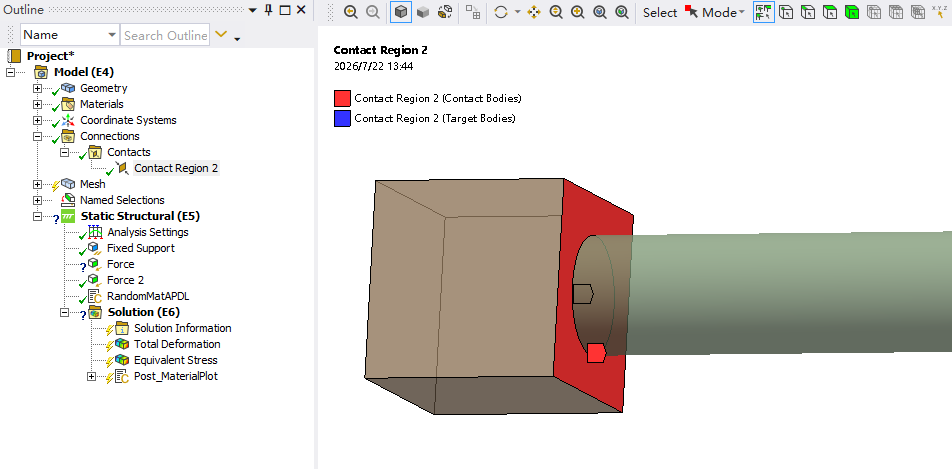Enable shaded exterior and edges display
This screenshot has height=469, width=952.
(400, 12)
